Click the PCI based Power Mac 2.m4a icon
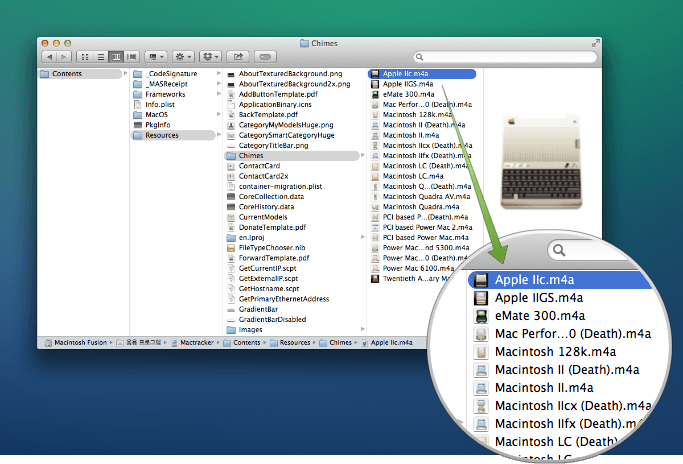683x464 pixels. [375, 227]
